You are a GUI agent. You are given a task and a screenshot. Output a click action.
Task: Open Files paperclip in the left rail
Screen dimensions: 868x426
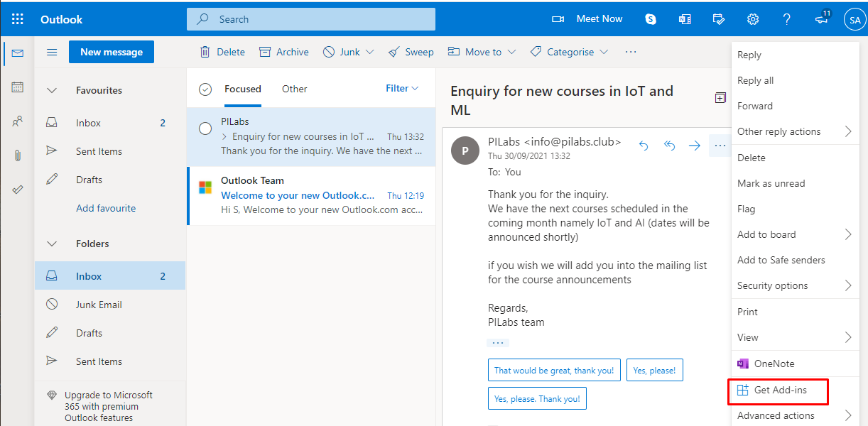(17, 155)
